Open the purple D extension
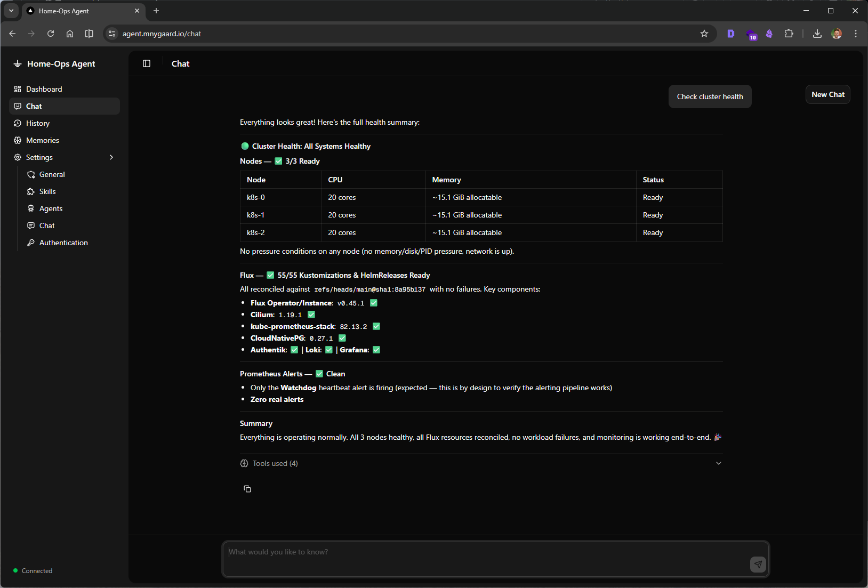 [731, 34]
